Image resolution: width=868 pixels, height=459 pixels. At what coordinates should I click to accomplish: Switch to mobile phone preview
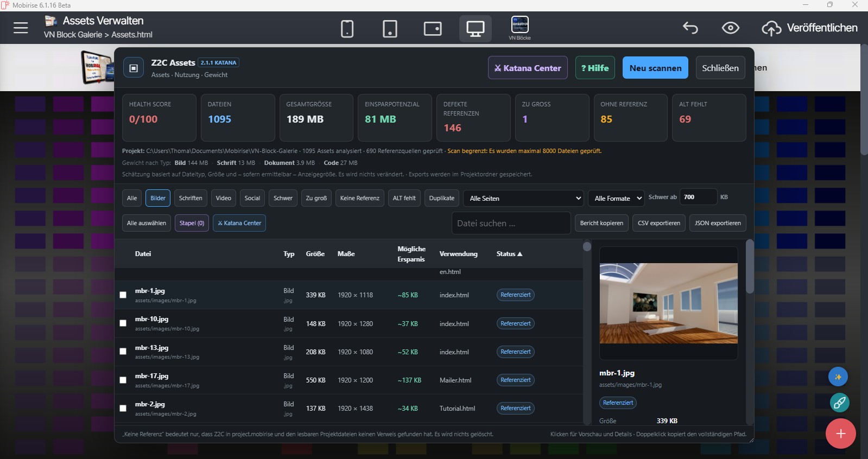347,29
